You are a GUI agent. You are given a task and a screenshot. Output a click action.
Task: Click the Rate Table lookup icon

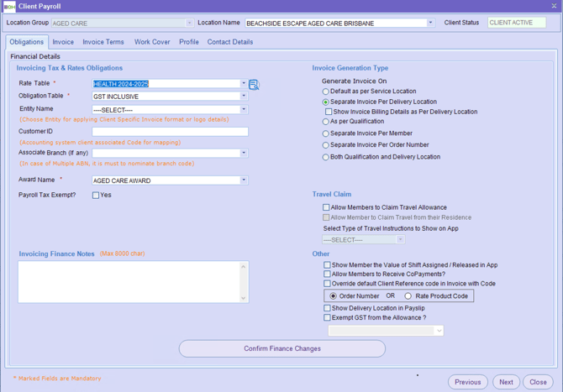tap(254, 84)
